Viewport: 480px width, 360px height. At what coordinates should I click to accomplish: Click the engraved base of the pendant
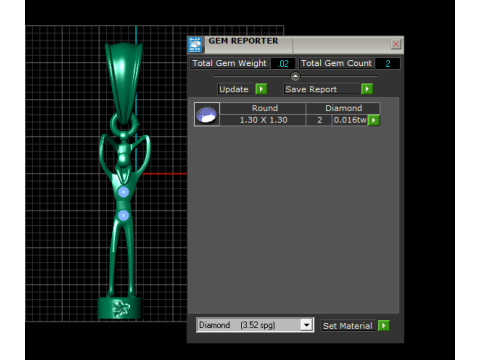119,308
